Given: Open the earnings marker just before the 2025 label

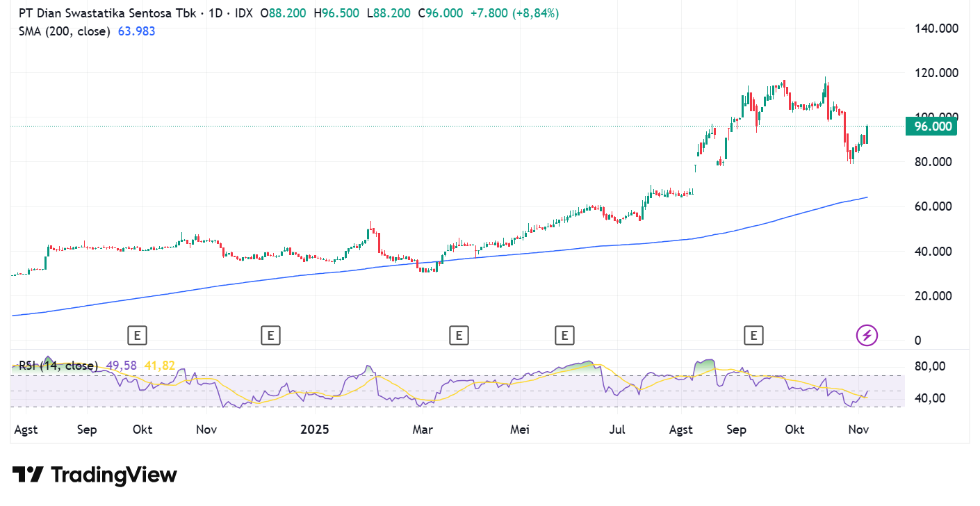Looking at the screenshot, I should coord(270,336).
